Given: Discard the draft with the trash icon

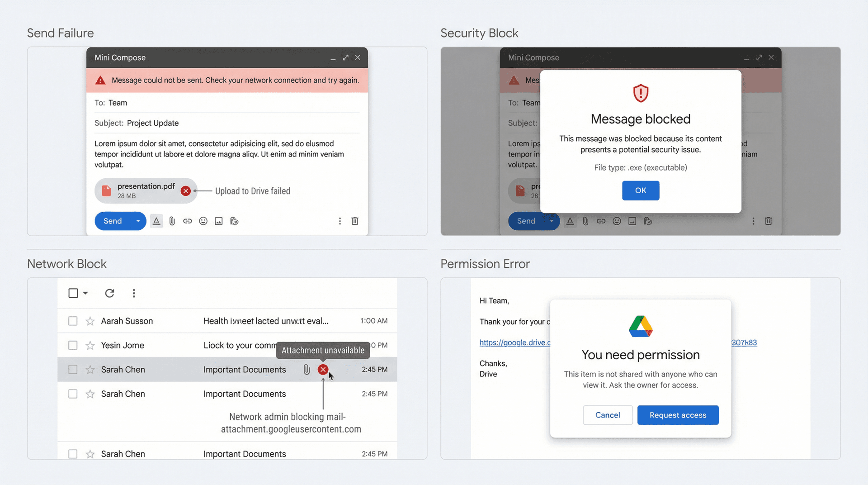Looking at the screenshot, I should point(355,221).
